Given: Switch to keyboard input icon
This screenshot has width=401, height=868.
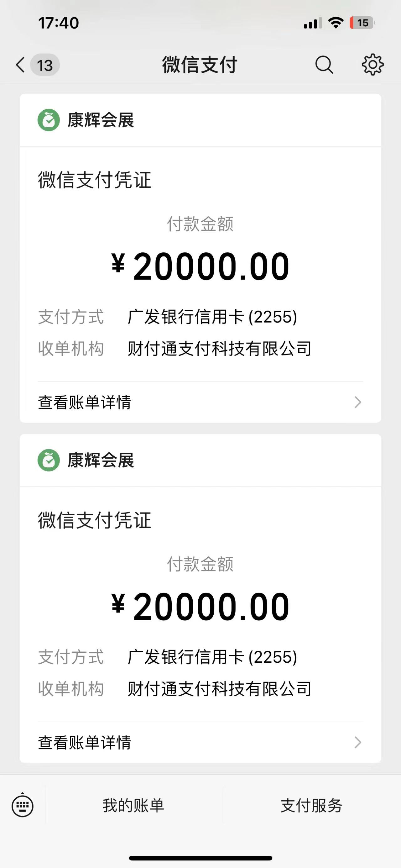Looking at the screenshot, I should (23, 806).
